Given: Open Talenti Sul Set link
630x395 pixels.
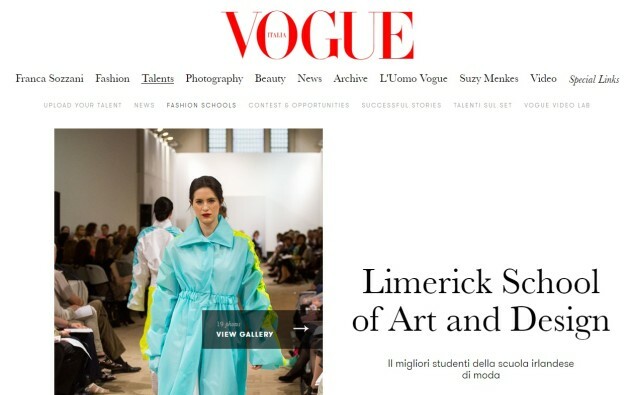Looking at the screenshot, I should 483,105.
